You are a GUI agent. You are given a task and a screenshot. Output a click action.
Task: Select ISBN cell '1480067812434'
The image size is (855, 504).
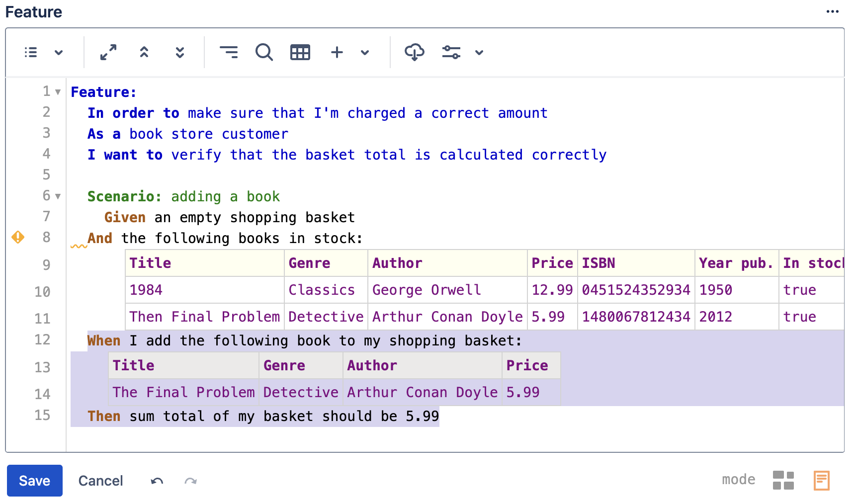pos(636,317)
